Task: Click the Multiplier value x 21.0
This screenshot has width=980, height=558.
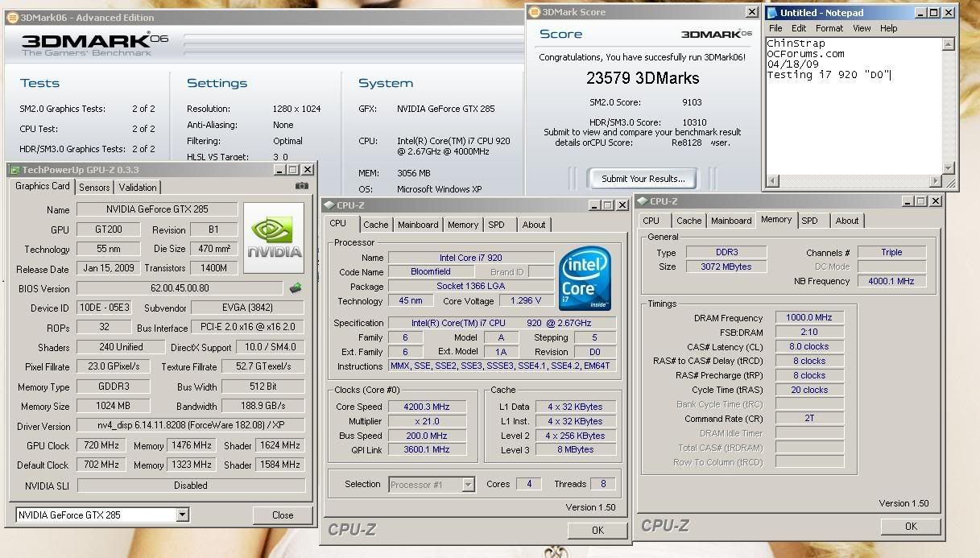Action: [x=427, y=421]
